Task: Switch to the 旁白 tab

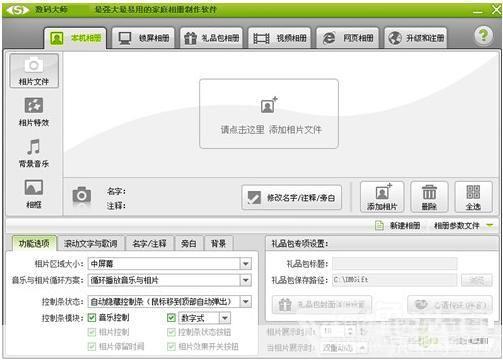Action: tap(189, 244)
